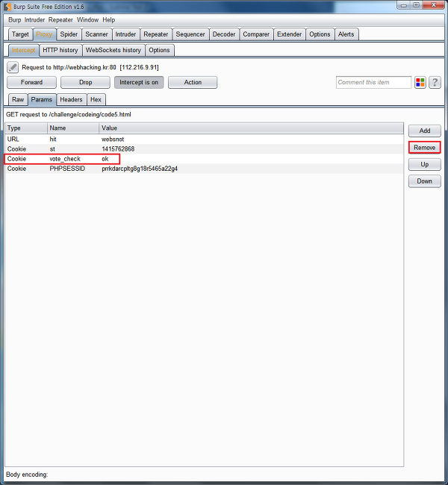The height and width of the screenshot is (485, 448).
Task: Select the Cookie st row
Action: pos(204,149)
